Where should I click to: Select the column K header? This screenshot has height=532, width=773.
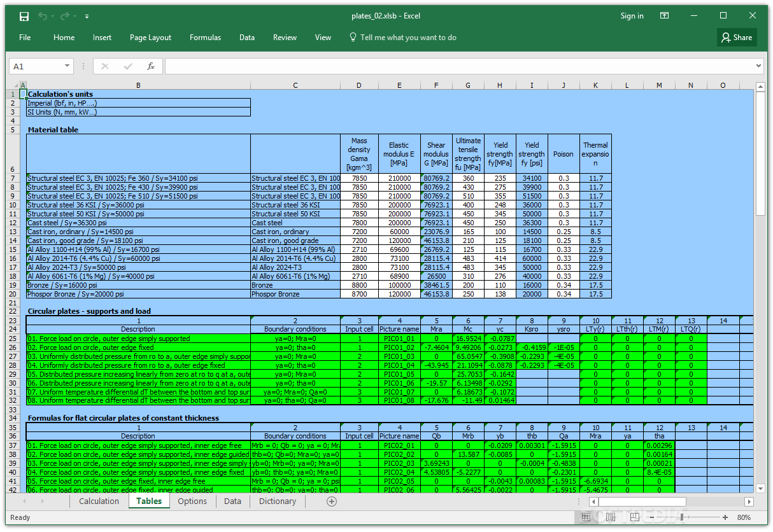click(x=595, y=85)
